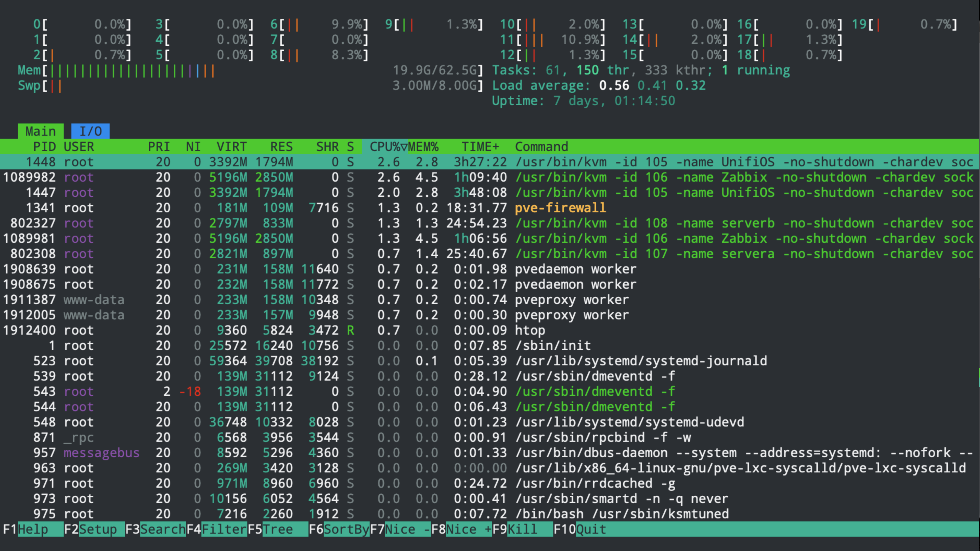980x551 pixels.
Task: Select process row PID 1089981
Action: click(489, 238)
